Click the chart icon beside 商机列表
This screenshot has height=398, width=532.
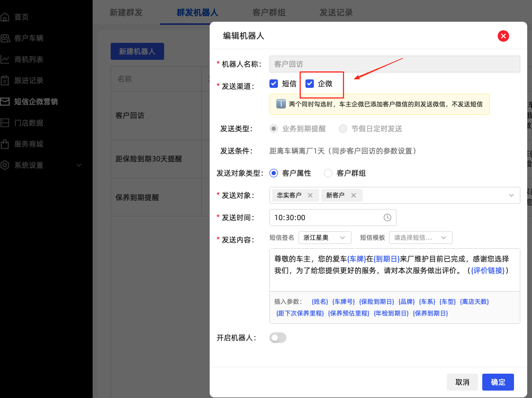pyautogui.click(x=5, y=59)
